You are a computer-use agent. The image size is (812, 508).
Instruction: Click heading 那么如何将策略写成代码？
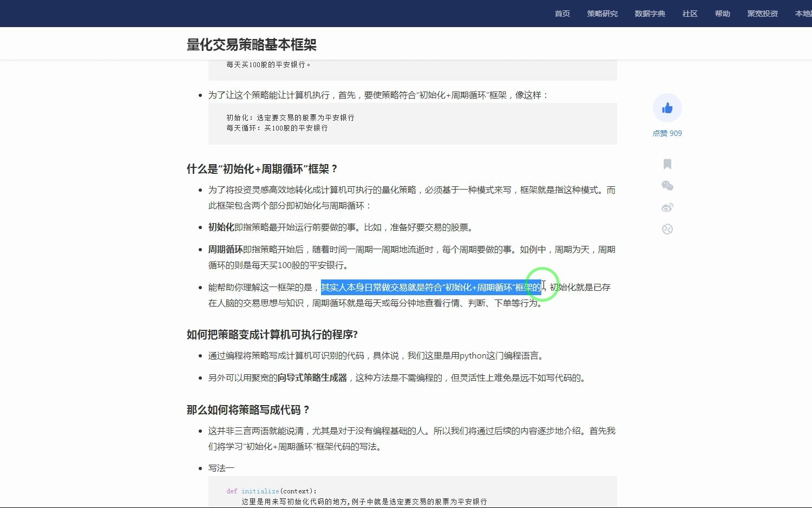tap(248, 410)
